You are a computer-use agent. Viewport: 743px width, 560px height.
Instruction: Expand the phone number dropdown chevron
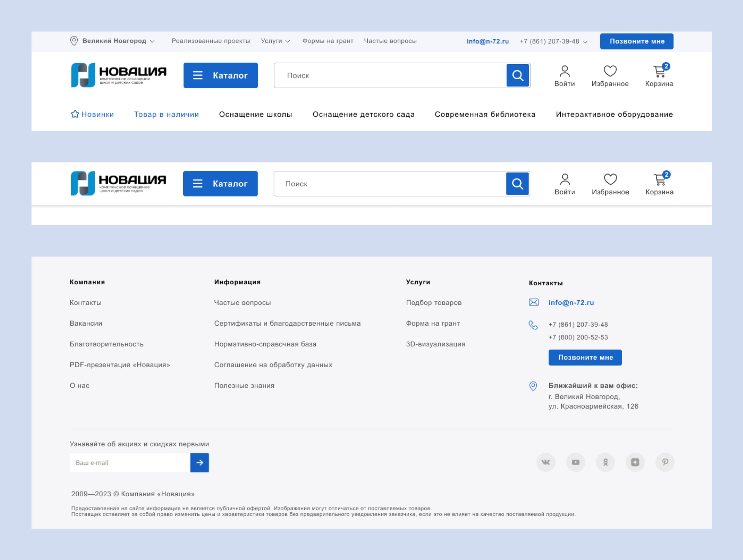(585, 42)
